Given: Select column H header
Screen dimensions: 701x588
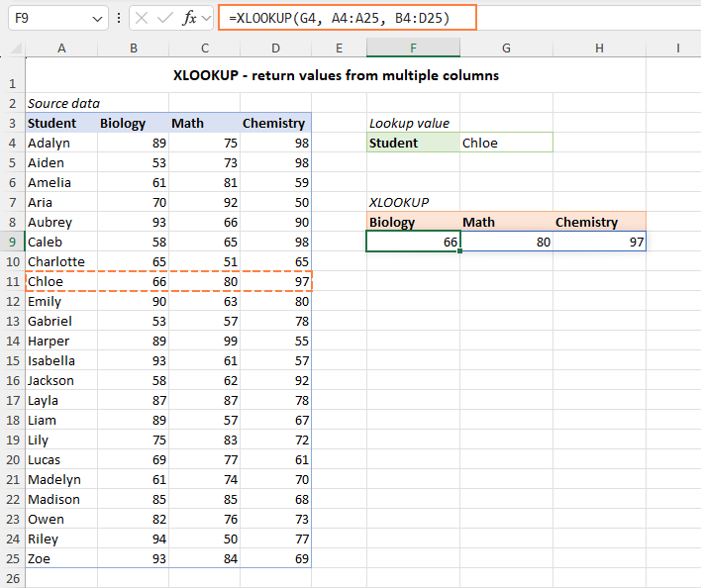Looking at the screenshot, I should [x=599, y=48].
